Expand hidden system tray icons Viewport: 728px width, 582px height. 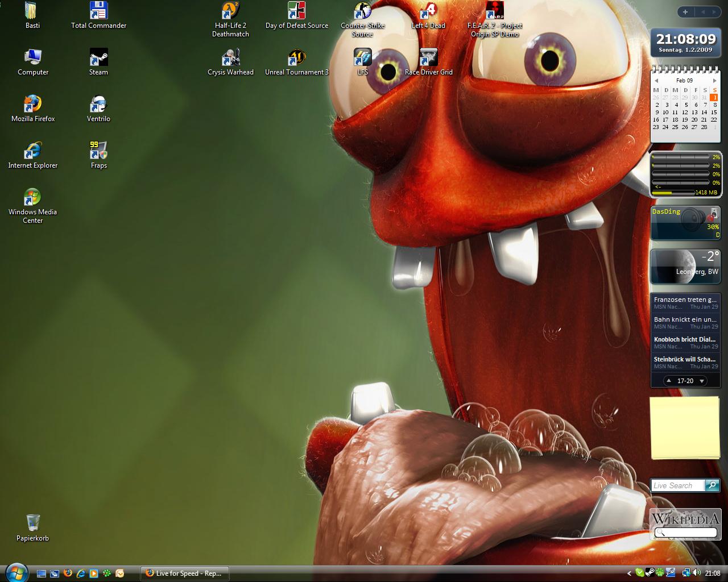click(x=629, y=573)
